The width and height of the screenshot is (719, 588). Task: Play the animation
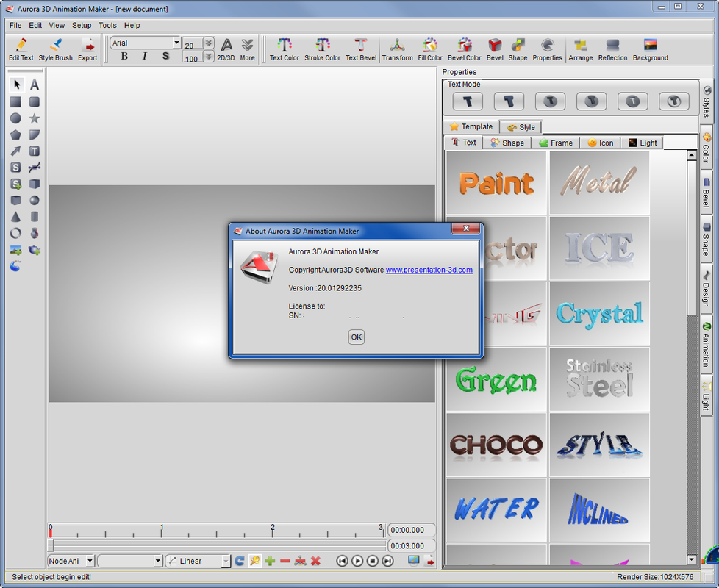click(357, 561)
